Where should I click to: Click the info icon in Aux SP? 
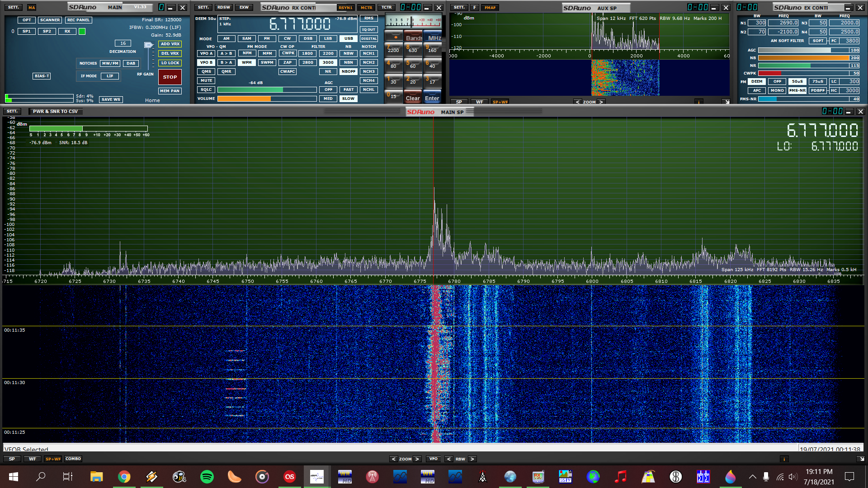699,102
